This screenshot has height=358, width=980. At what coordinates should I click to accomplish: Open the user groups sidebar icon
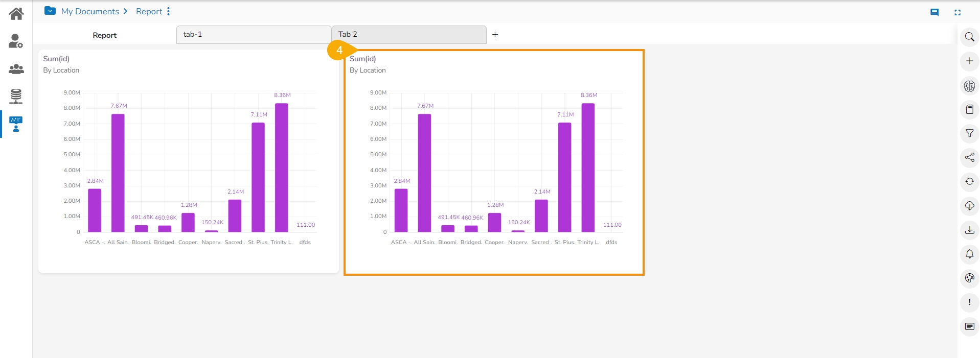[16, 69]
